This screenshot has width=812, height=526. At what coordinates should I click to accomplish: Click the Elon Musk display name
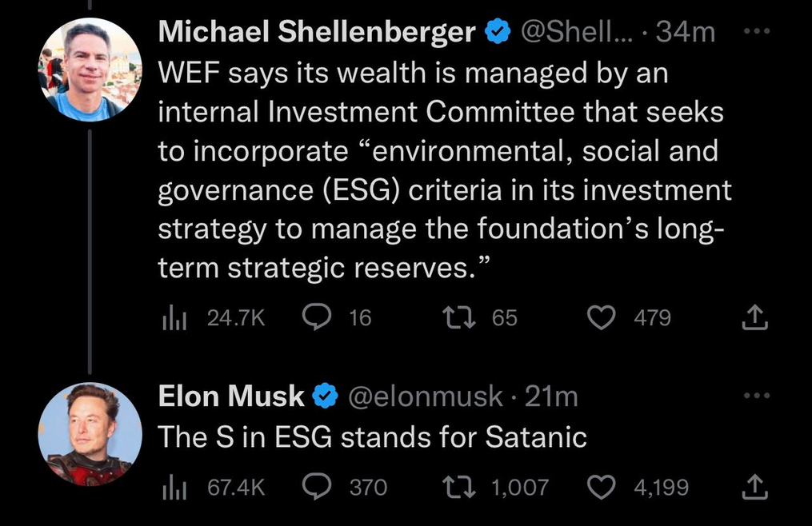[x=231, y=396]
